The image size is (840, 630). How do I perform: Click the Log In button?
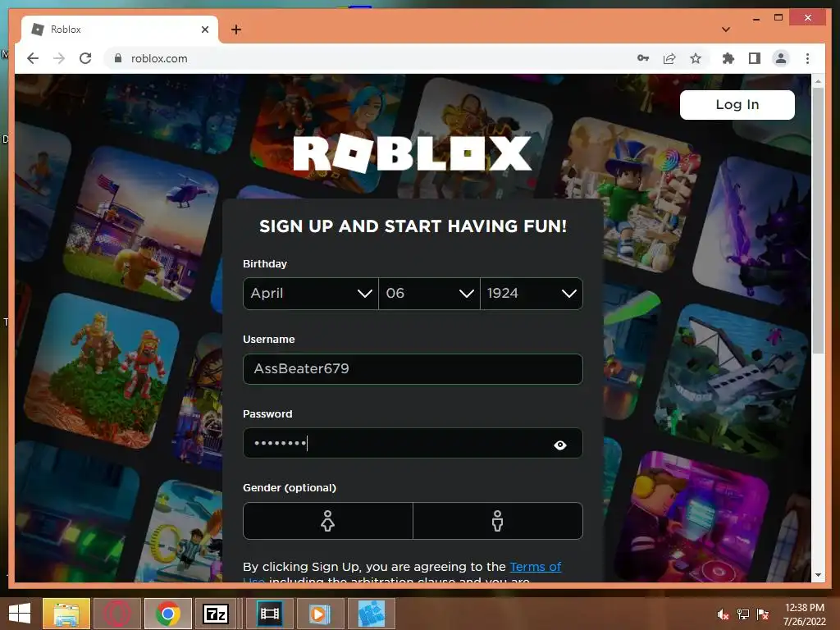tap(737, 104)
